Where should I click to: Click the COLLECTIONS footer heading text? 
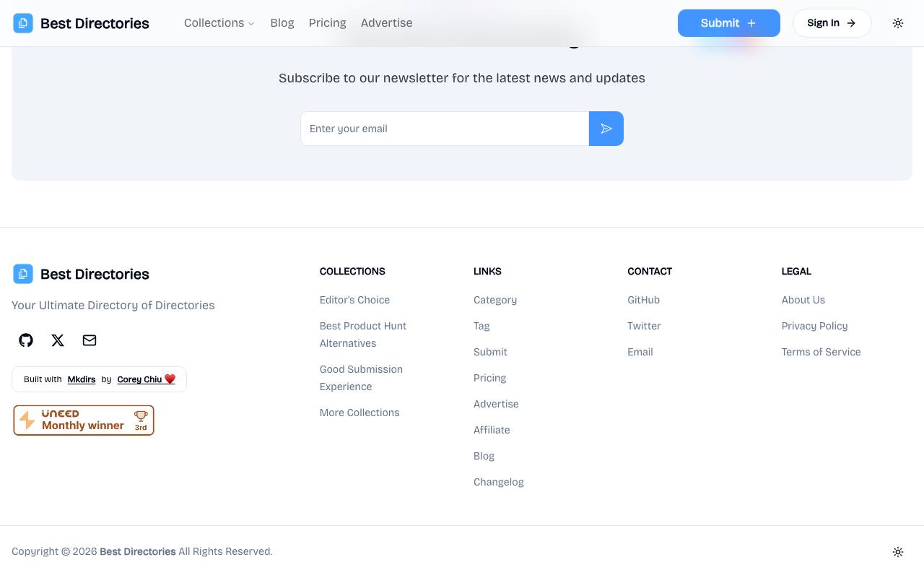(x=352, y=272)
